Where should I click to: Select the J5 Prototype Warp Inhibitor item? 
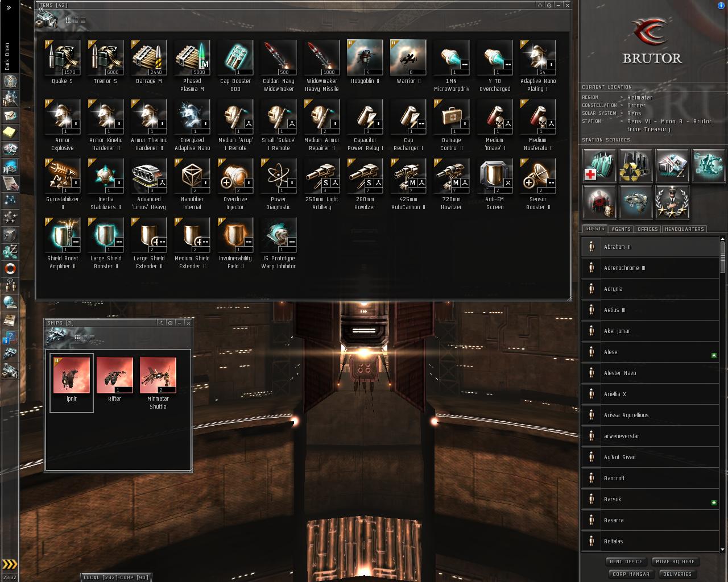279,244
